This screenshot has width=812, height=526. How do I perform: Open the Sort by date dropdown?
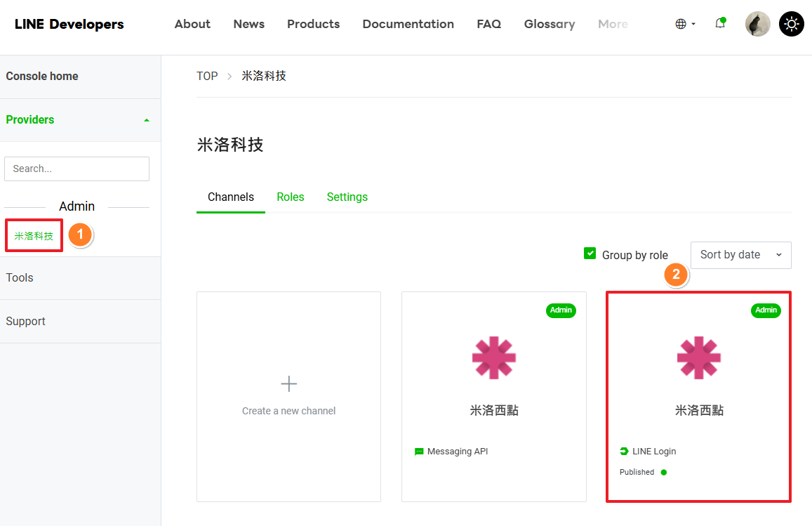(740, 255)
